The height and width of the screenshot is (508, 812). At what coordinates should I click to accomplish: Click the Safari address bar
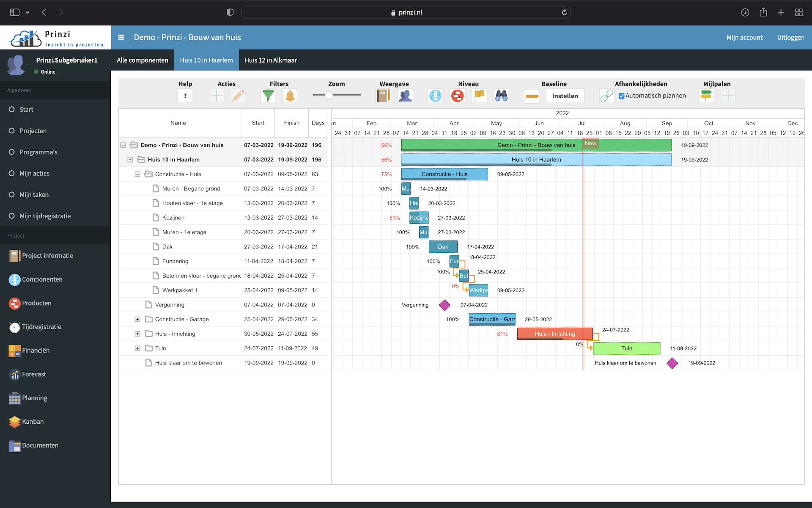406,12
